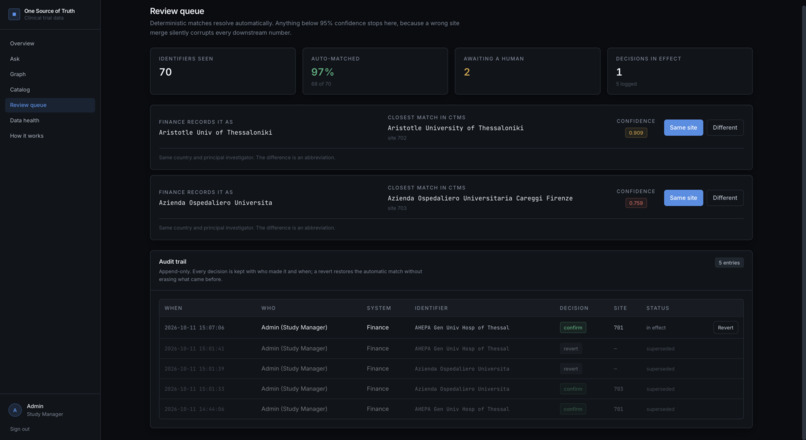Click Revert on the in-effect audit entry
This screenshot has height=440, width=806.
(725, 328)
